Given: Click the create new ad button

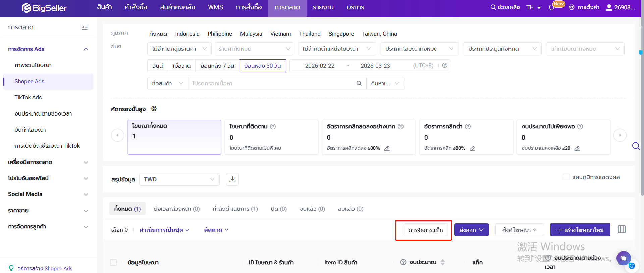Looking at the screenshot, I should click(x=580, y=230).
